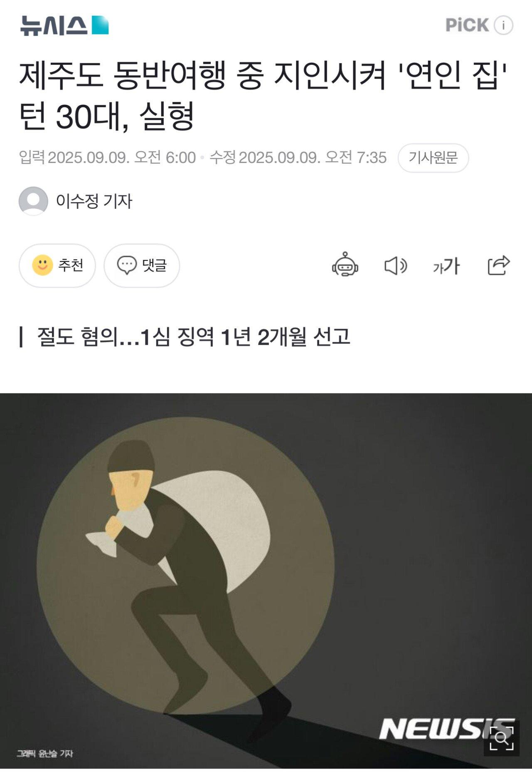Play article audio with speaker icon
The image size is (532, 784).
pyautogui.click(x=396, y=265)
